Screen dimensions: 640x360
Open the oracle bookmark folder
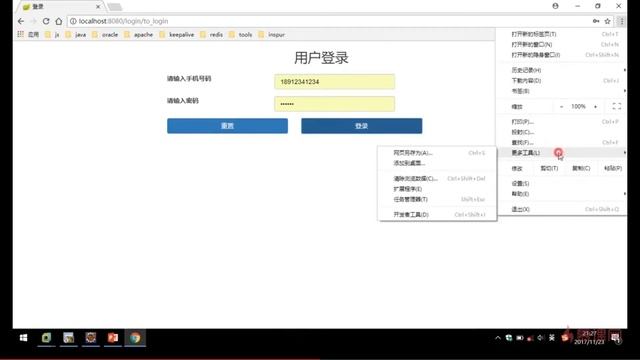click(x=105, y=35)
